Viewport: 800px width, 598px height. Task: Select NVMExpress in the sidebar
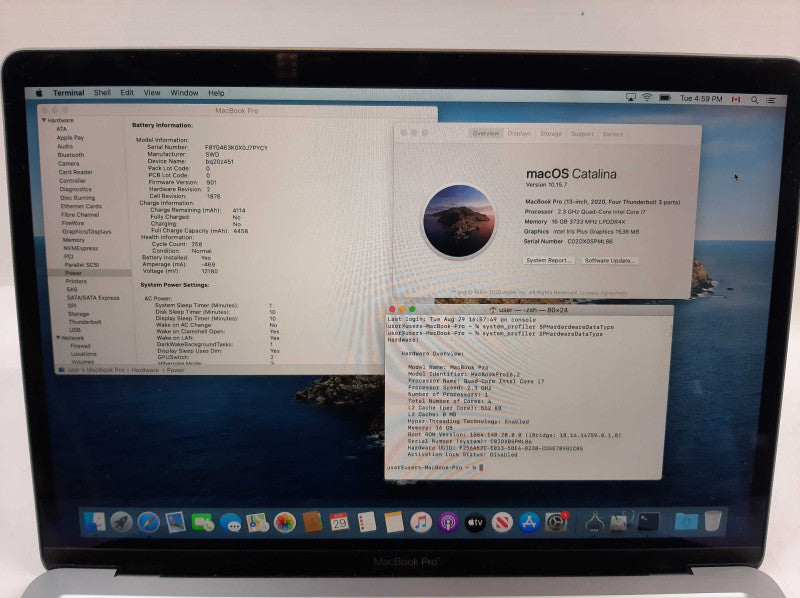tap(81, 248)
